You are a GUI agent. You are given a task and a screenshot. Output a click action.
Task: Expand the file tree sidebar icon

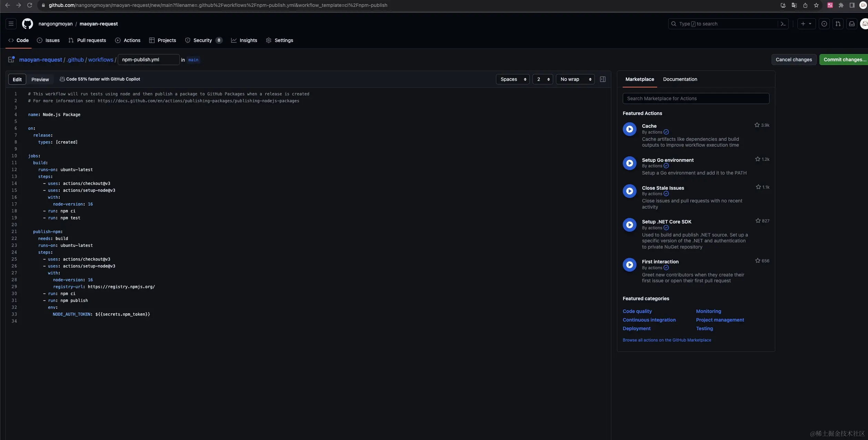click(11, 60)
